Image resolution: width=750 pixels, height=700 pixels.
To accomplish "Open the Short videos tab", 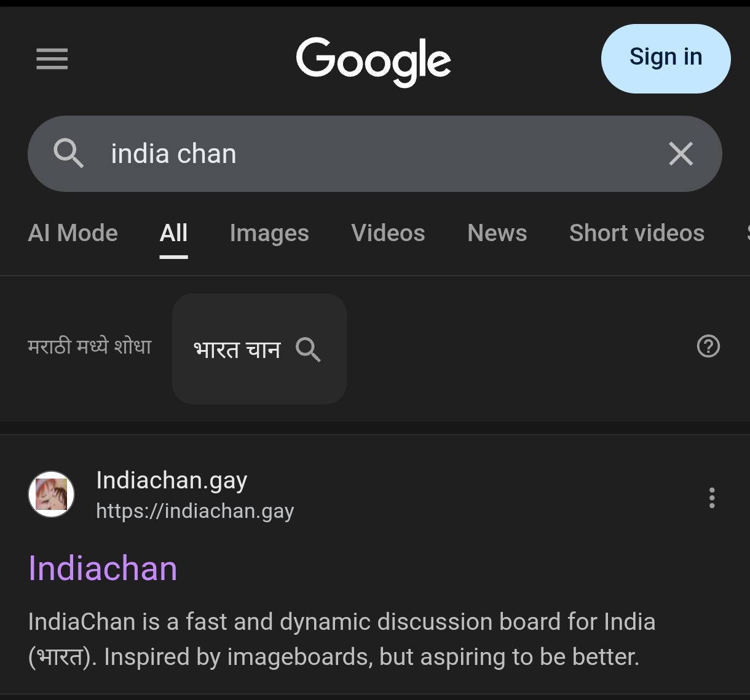I will point(637,233).
